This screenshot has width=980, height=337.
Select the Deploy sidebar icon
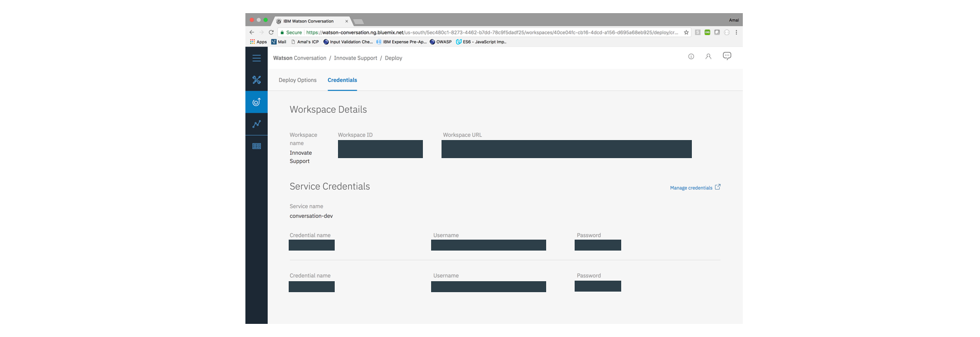(256, 102)
